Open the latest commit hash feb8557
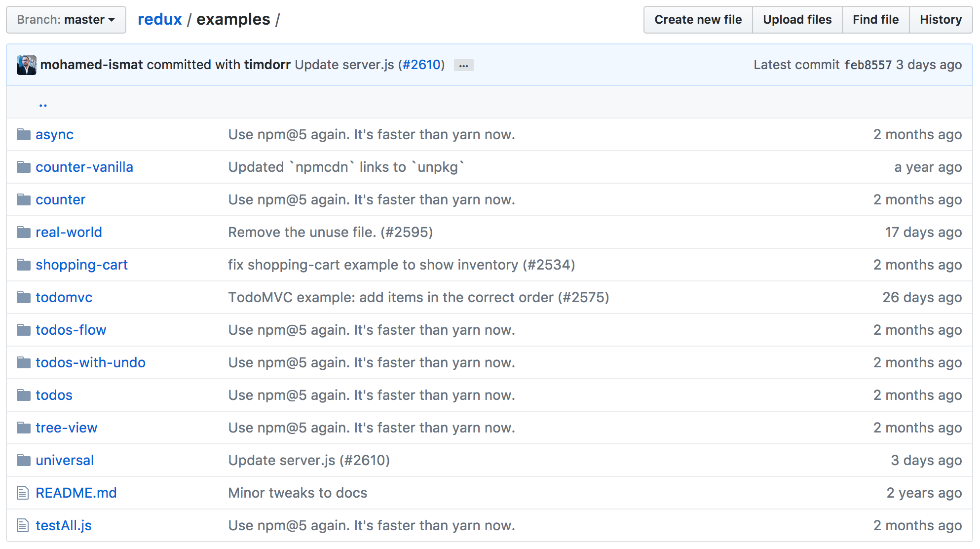Viewport: 980px width, 549px height. tap(868, 65)
